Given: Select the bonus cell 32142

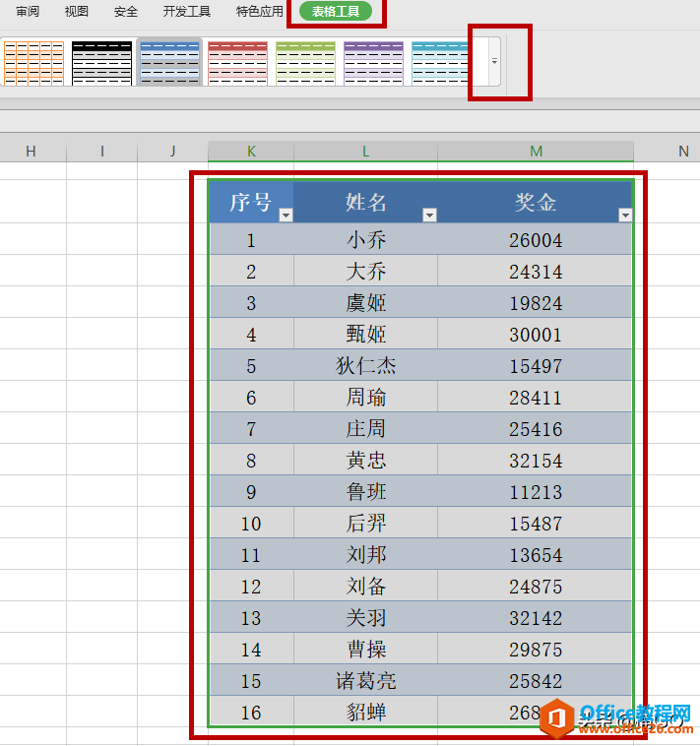Looking at the screenshot, I should coord(536,617).
